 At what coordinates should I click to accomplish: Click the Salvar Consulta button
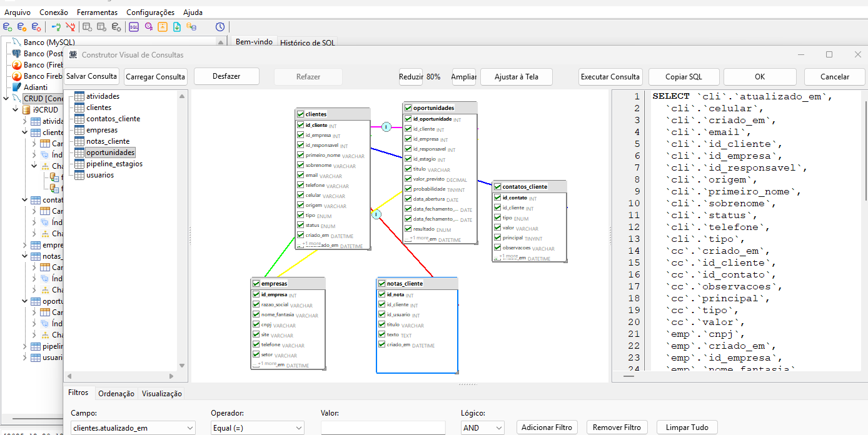tap(91, 76)
